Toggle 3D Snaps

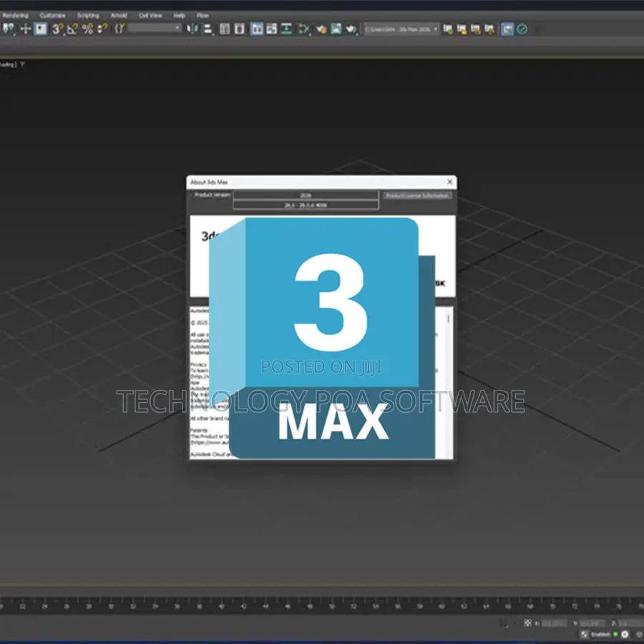58,29
